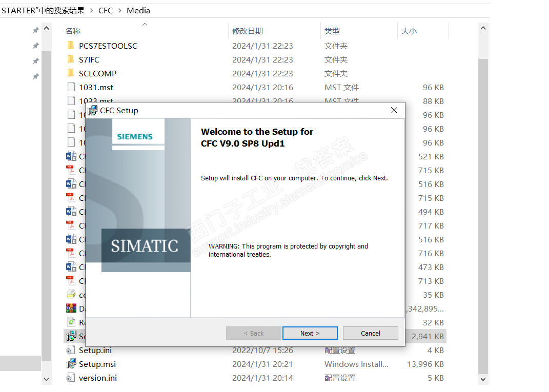This screenshot has width=549, height=392.
Task: Select the WinRAR archive icon
Action: coord(71,308)
